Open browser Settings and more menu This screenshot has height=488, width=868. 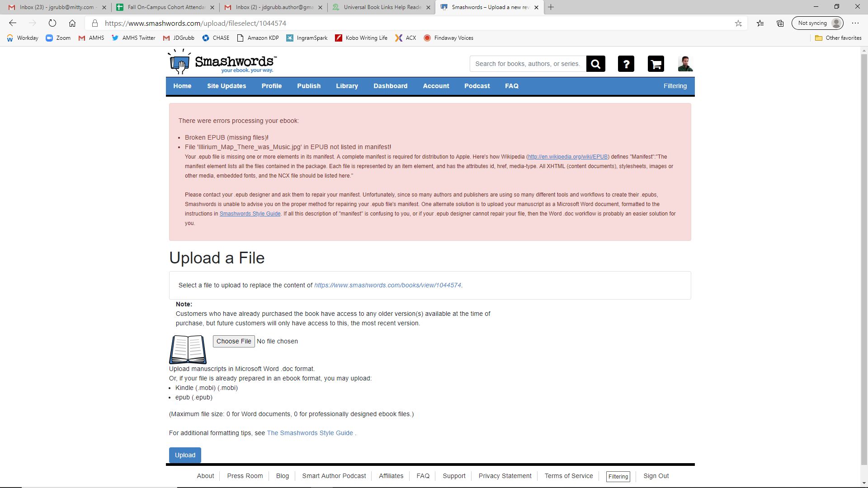pos(855,23)
